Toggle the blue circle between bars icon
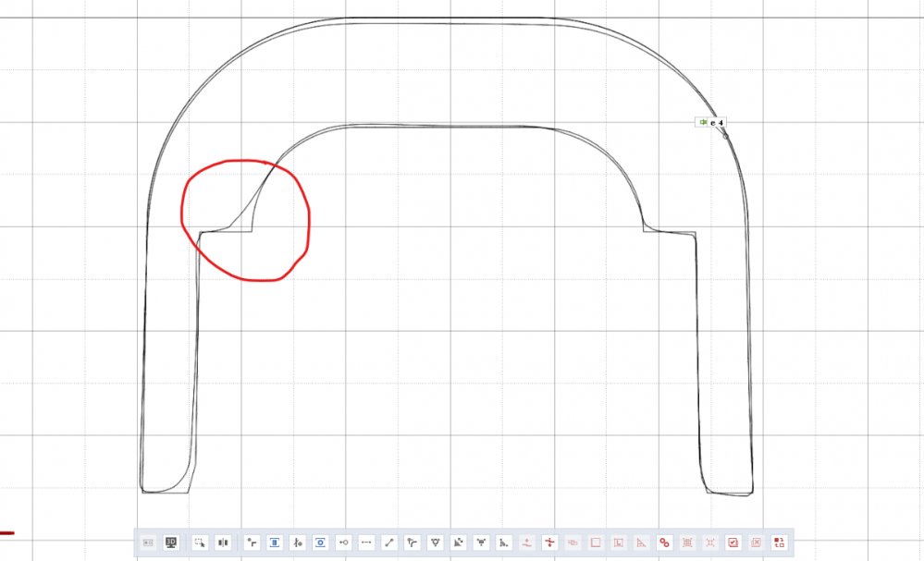Screen dimensions: 924x561 pyautogui.click(x=321, y=543)
